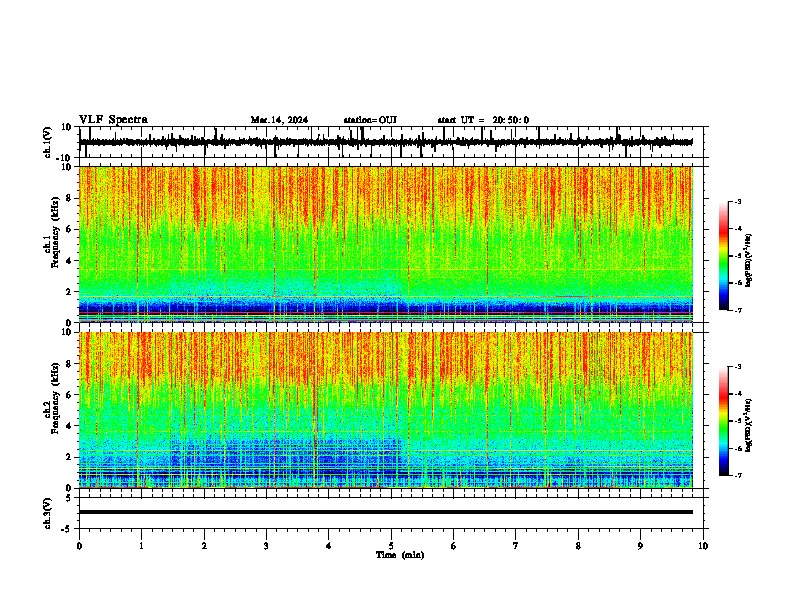
Task: Click the ch.2 frequency axis "2" tick label
Action: [x=69, y=457]
